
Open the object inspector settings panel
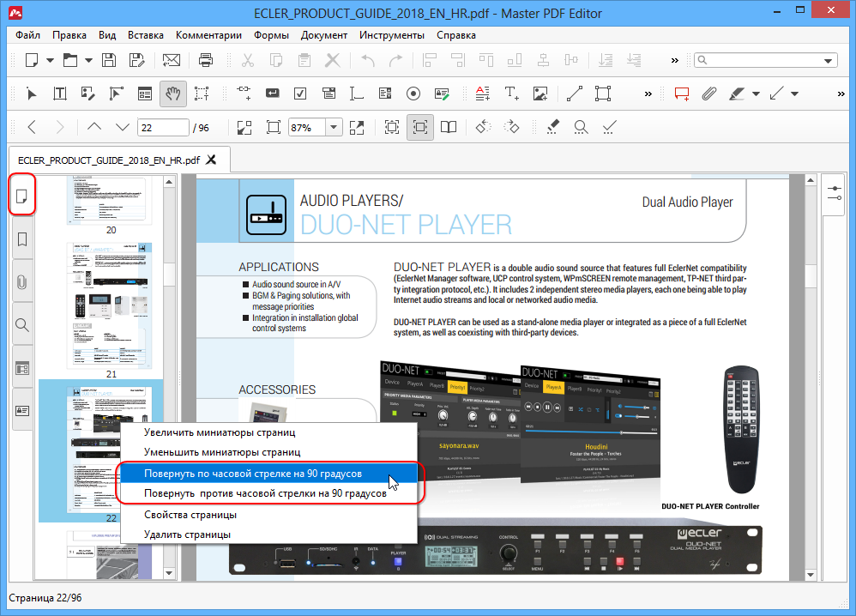tap(835, 193)
